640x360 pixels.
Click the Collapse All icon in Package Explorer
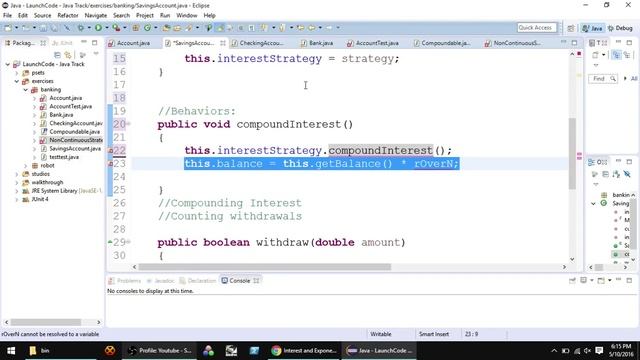pos(57,55)
